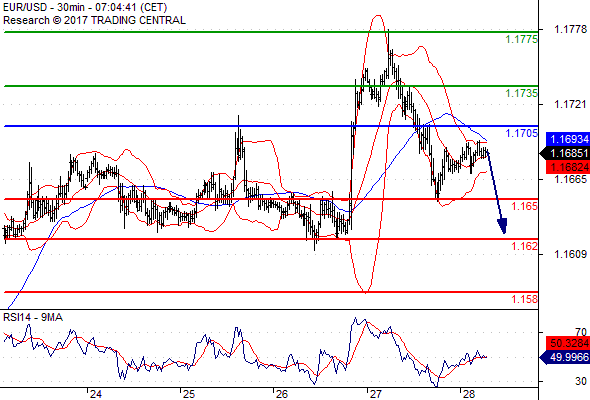Image resolution: width=590 pixels, height=400 pixels.
Task: Click the green 1.1735 resistance label
Action: pos(521,93)
